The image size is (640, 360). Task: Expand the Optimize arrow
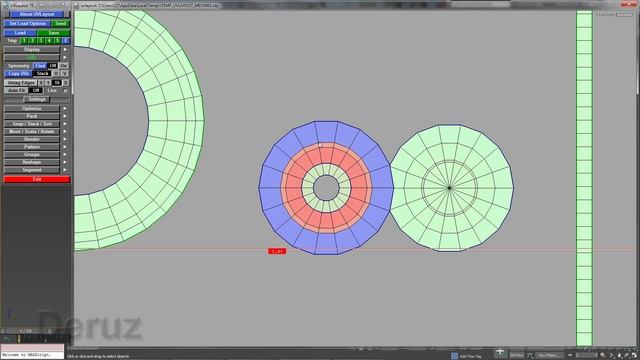pyautogui.click(x=65, y=109)
